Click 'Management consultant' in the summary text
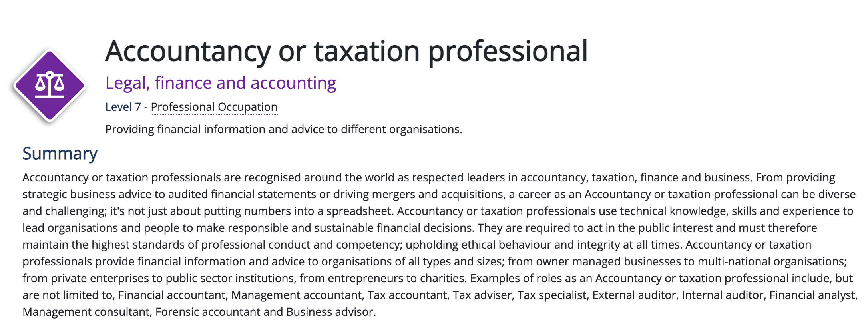The width and height of the screenshot is (868, 331). (x=86, y=312)
